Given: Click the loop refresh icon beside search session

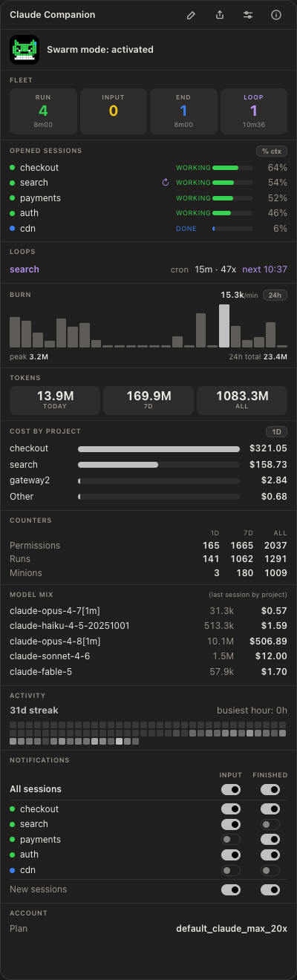Looking at the screenshot, I should click(x=166, y=183).
